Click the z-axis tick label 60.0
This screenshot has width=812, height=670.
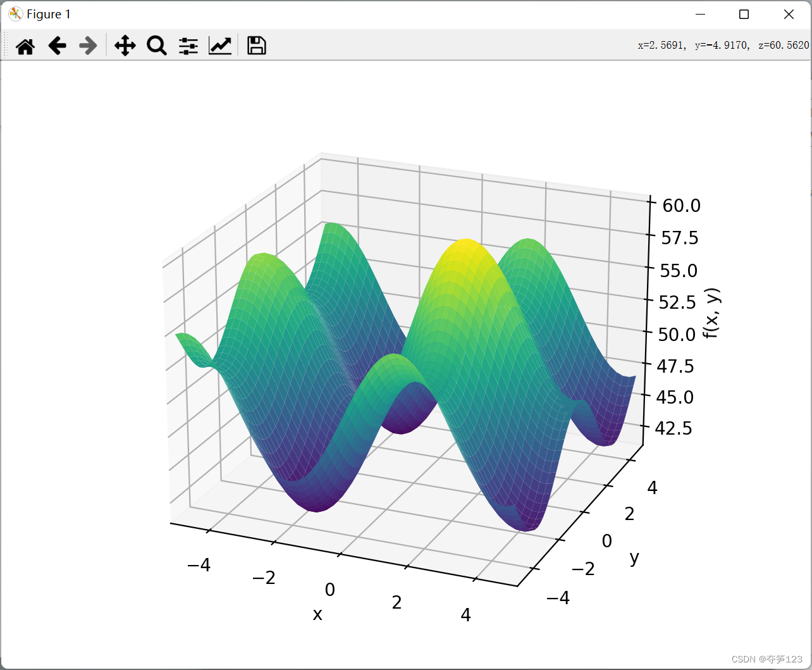point(682,205)
